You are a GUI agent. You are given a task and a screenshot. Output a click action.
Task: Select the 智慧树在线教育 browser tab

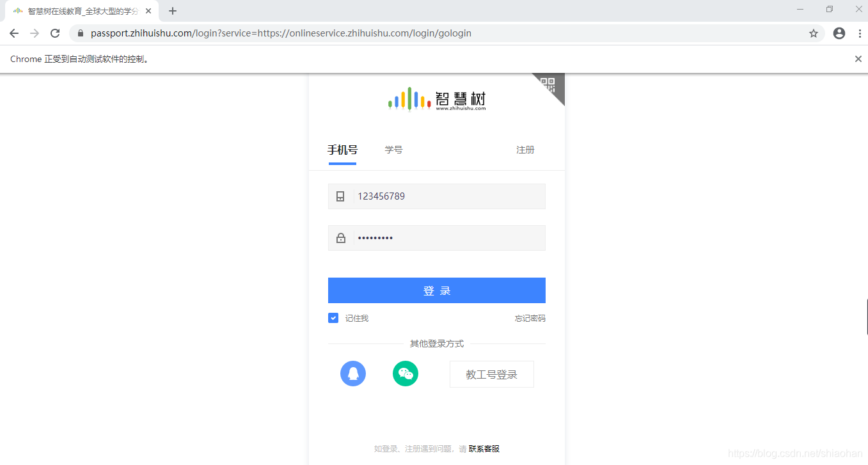82,11
